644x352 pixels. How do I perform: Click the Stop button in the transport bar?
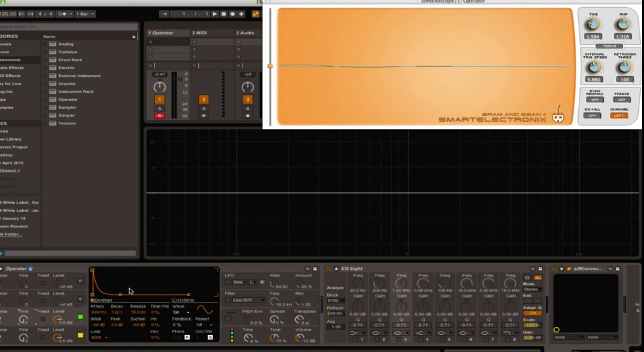pyautogui.click(x=224, y=14)
